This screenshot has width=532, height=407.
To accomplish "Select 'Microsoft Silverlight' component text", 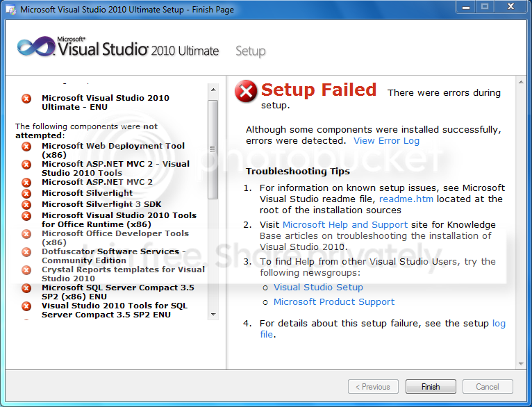I will coord(88,193).
